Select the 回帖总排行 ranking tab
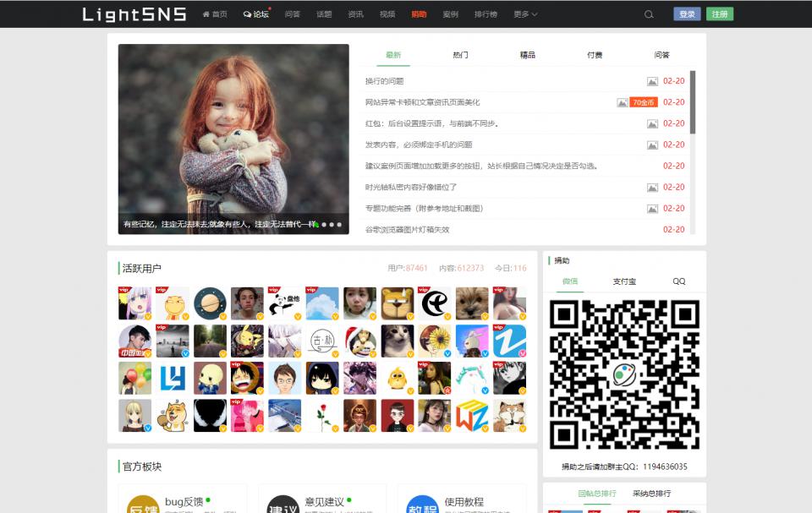This screenshot has height=513, width=812. coord(597,494)
